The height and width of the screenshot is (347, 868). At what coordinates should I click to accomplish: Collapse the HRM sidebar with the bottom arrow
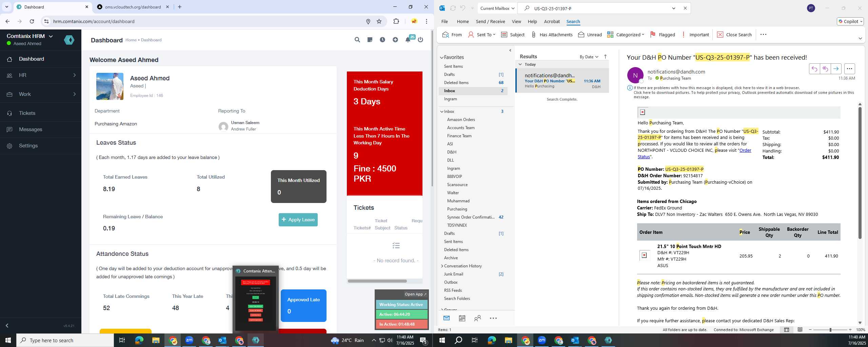[x=7, y=325]
